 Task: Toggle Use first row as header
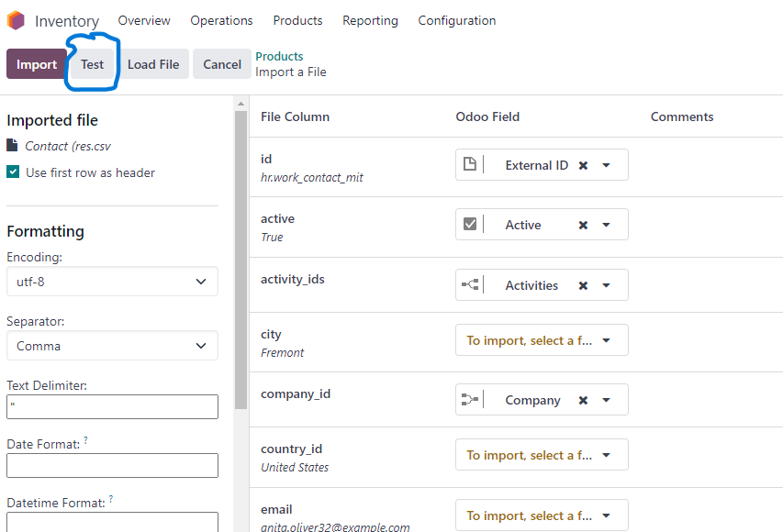click(13, 172)
